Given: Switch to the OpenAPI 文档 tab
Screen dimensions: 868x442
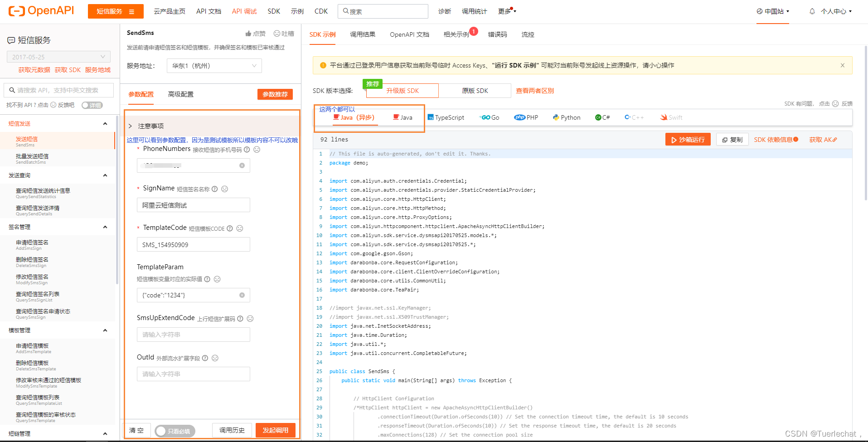Looking at the screenshot, I should 409,34.
